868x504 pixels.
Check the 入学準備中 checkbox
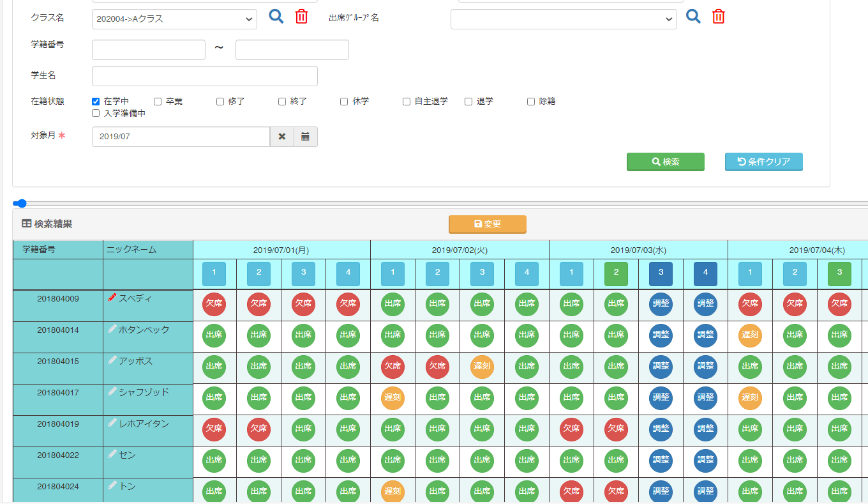(96, 113)
